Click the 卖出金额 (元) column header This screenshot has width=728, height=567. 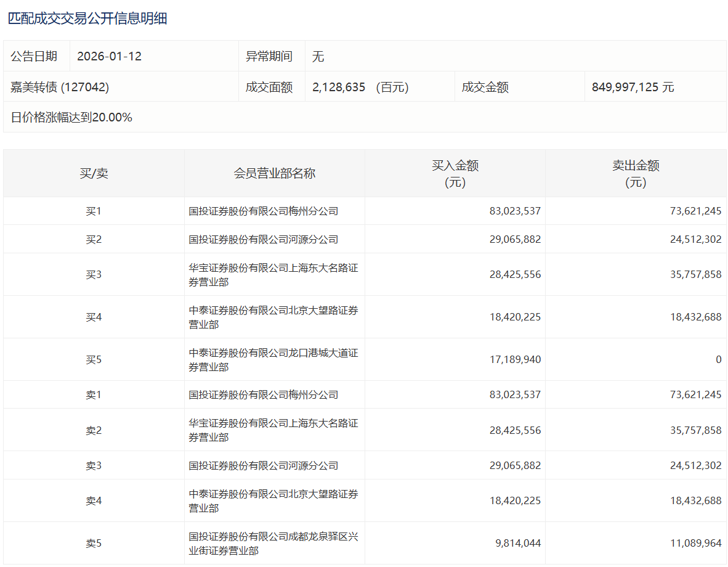tap(636, 173)
